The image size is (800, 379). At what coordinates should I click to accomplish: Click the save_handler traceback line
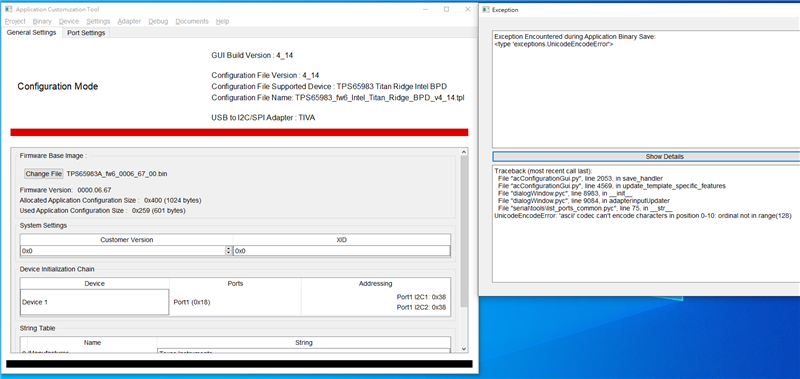coord(581,178)
